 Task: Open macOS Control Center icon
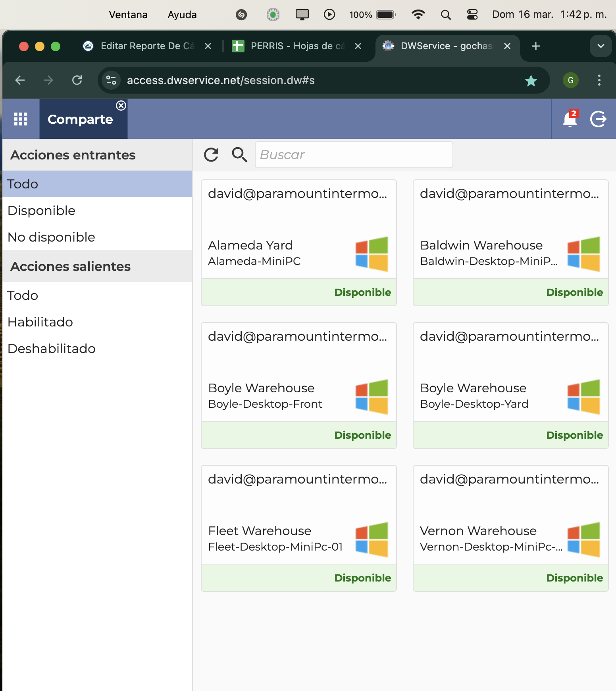(472, 15)
